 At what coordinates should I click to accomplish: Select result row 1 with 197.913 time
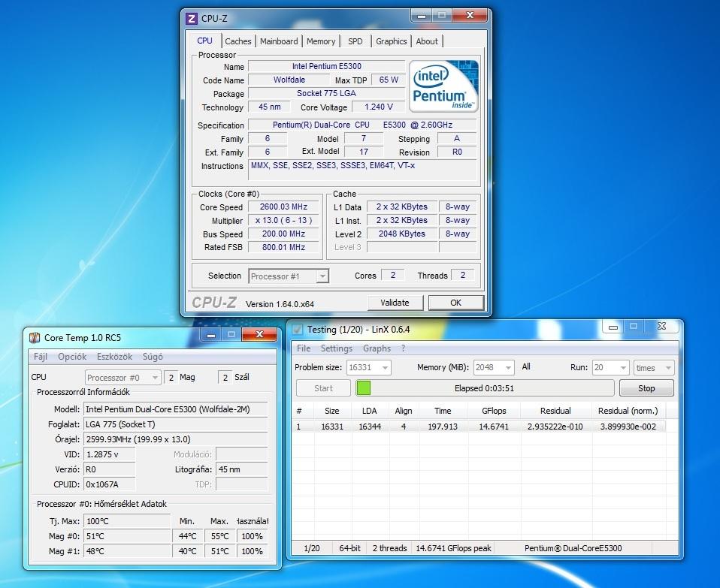479,427
